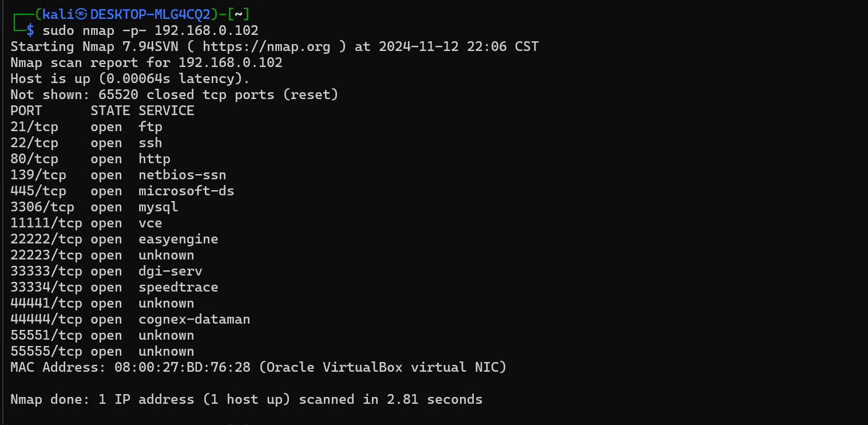Click the PORT column header

(26, 111)
